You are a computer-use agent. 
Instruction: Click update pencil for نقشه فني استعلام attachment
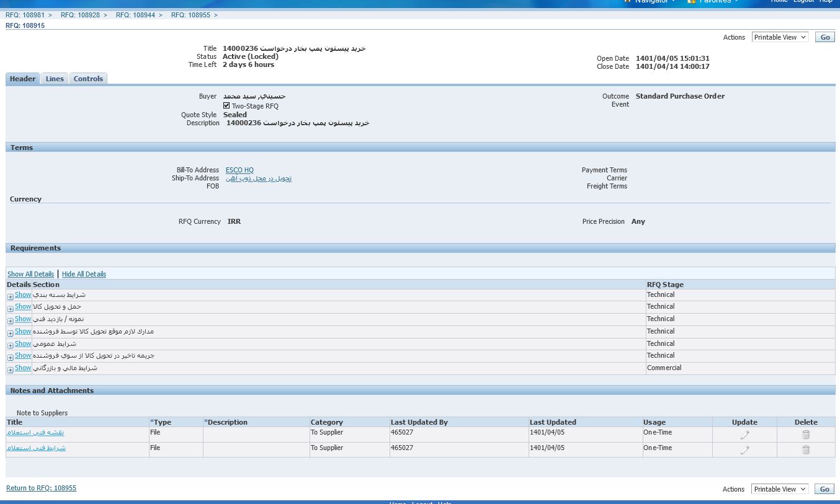[744, 435]
